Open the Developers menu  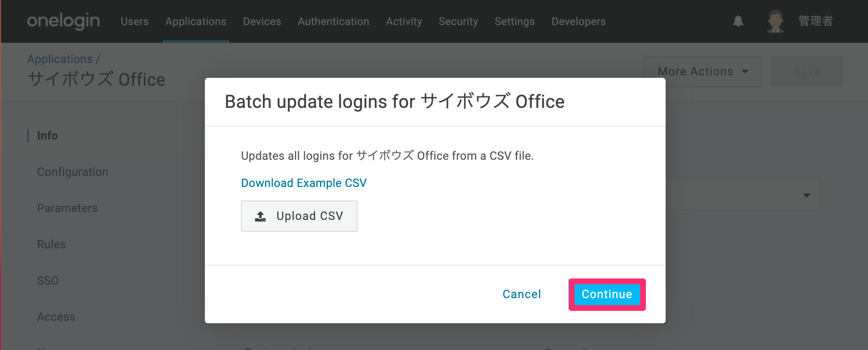[x=578, y=21]
